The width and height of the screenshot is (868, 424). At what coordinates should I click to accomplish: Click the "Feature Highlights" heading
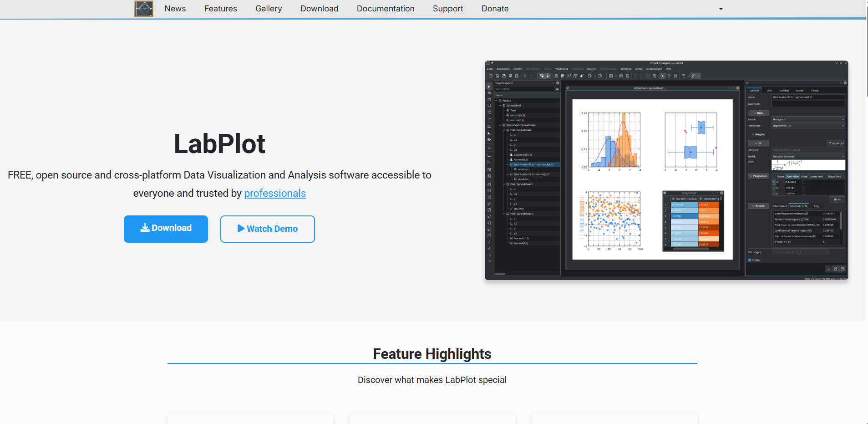432,354
